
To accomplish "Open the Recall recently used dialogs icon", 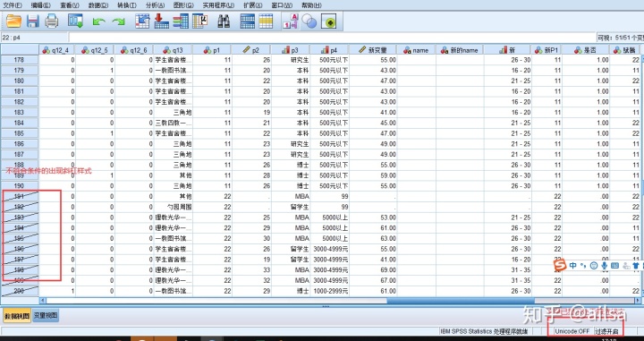I will pos(75,21).
